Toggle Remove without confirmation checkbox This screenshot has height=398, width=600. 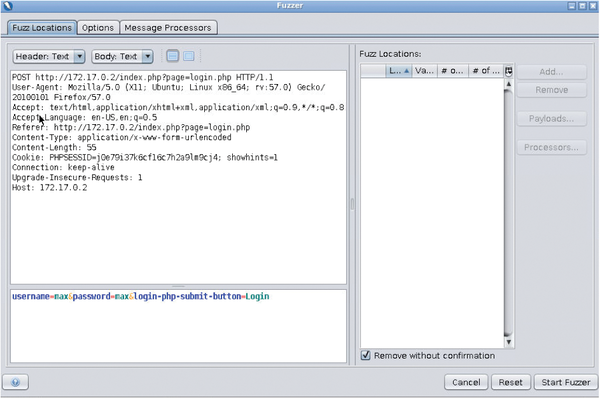[x=365, y=356]
